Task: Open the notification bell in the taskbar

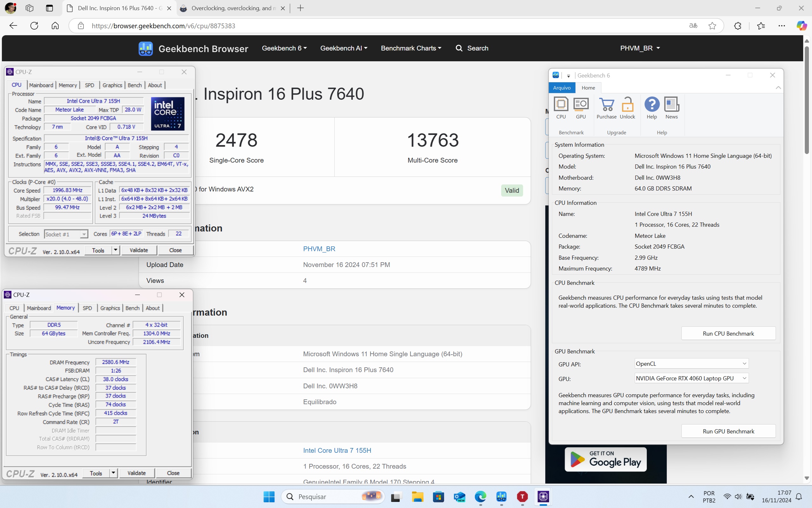Action: pyautogui.click(x=799, y=497)
